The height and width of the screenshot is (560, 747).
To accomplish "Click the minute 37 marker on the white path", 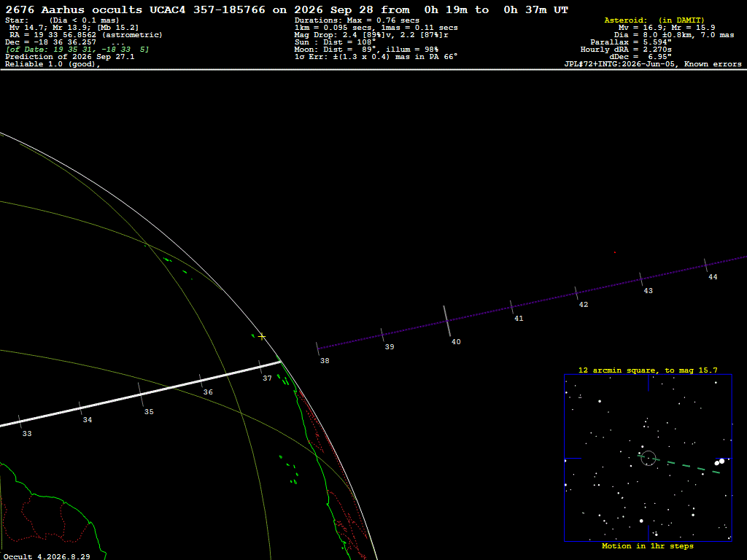I will point(260,367).
